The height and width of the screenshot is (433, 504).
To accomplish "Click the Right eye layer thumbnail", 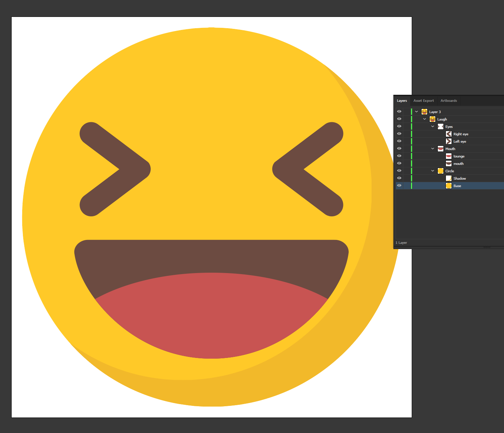I will click(449, 134).
